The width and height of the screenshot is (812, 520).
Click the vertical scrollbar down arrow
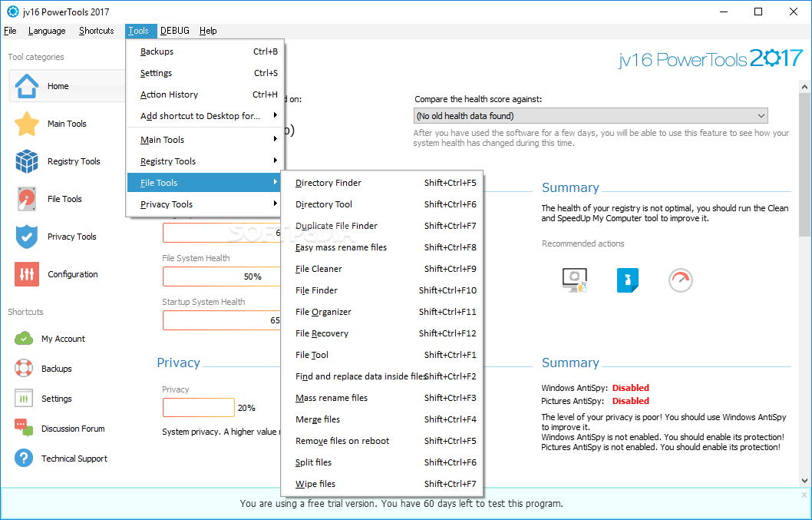pyautogui.click(x=804, y=481)
